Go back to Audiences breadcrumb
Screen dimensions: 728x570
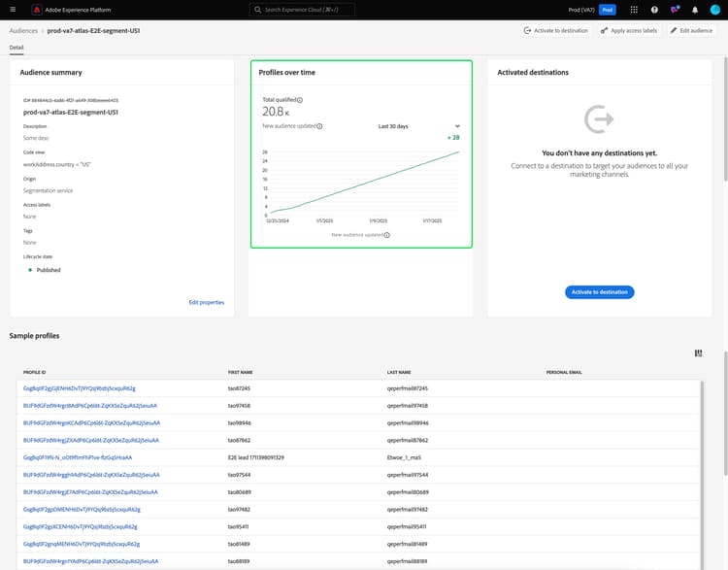click(x=23, y=31)
